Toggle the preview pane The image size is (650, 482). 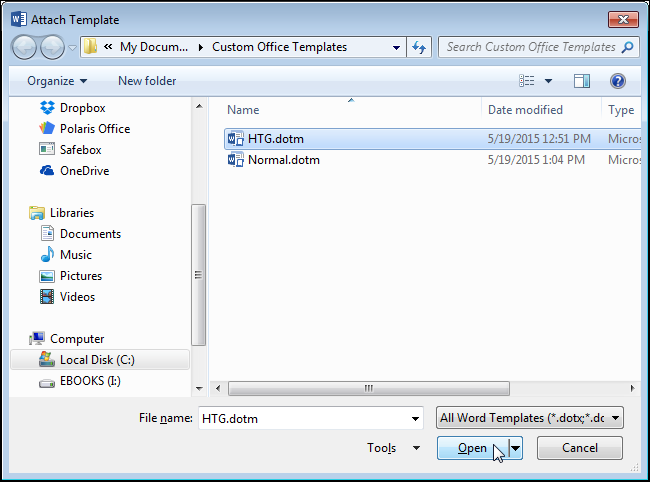(582, 81)
